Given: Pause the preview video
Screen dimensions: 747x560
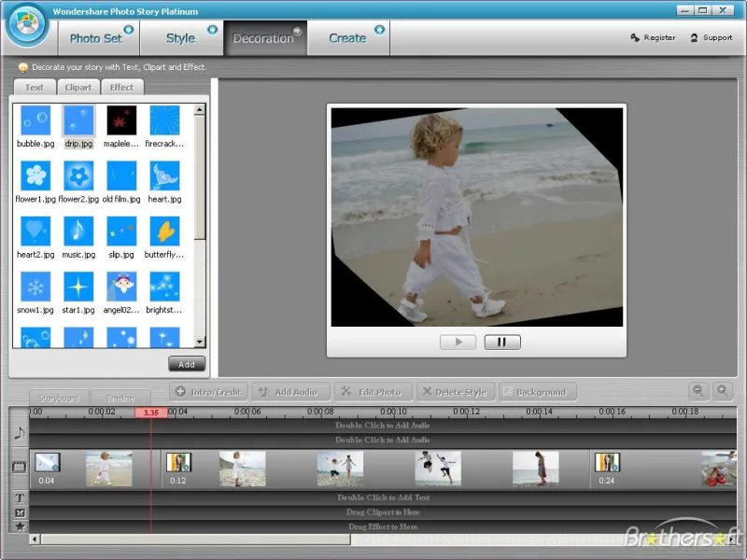Looking at the screenshot, I should click(502, 342).
